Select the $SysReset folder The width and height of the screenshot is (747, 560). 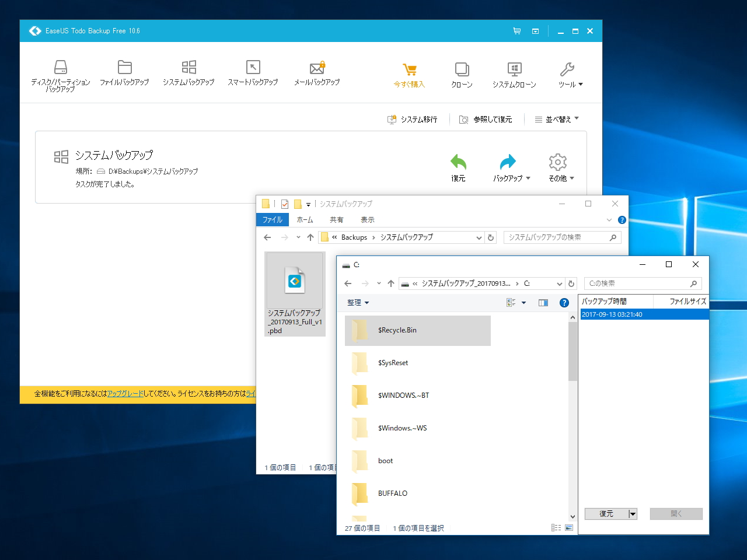(418, 363)
